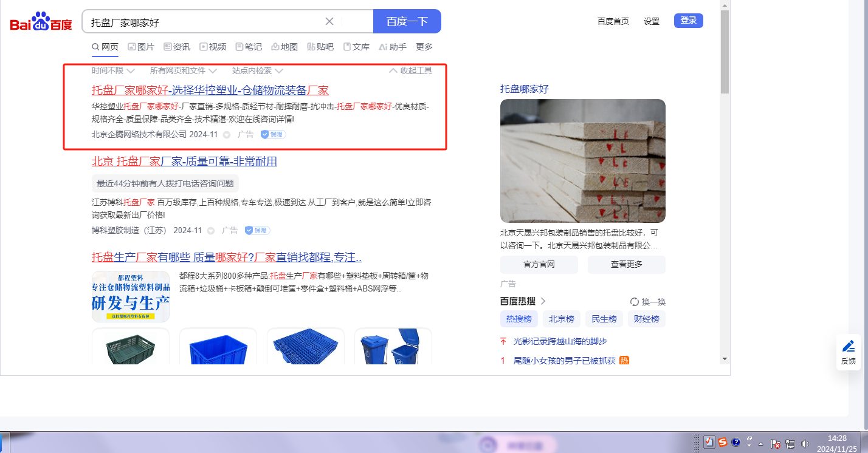This screenshot has width=868, height=453.
Task: Click the 查看更多 button
Action: coord(627,265)
